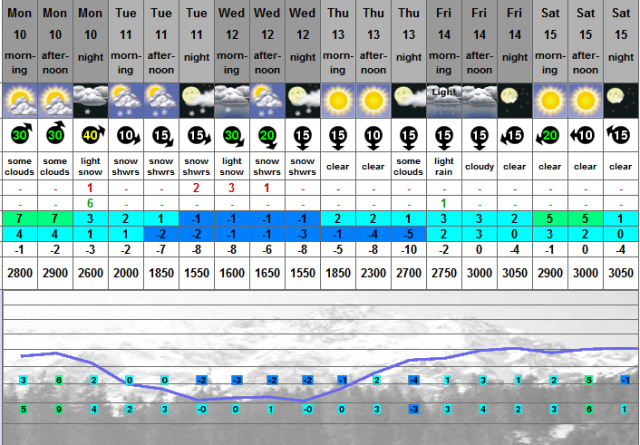Select Saturday afternoon wind speed 10 icon
The image size is (640, 445).
582,135
